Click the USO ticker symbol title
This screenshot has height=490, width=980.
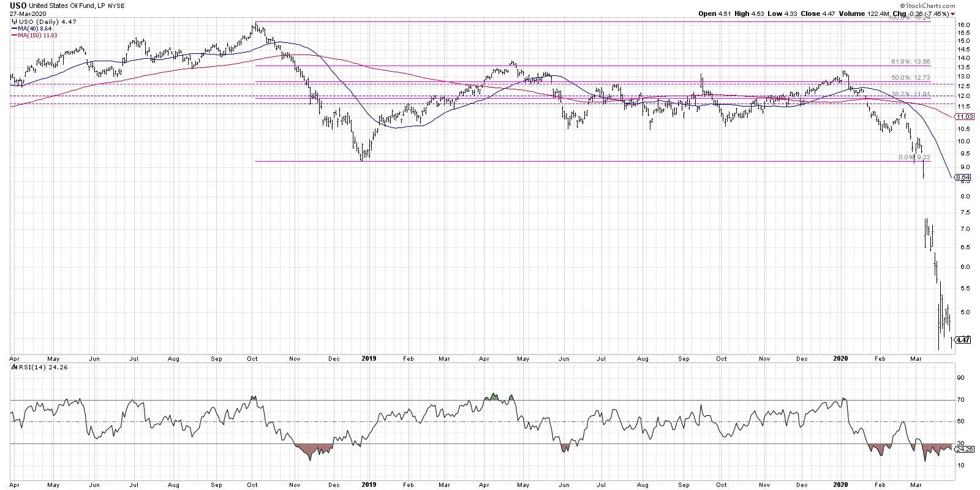(18, 5)
